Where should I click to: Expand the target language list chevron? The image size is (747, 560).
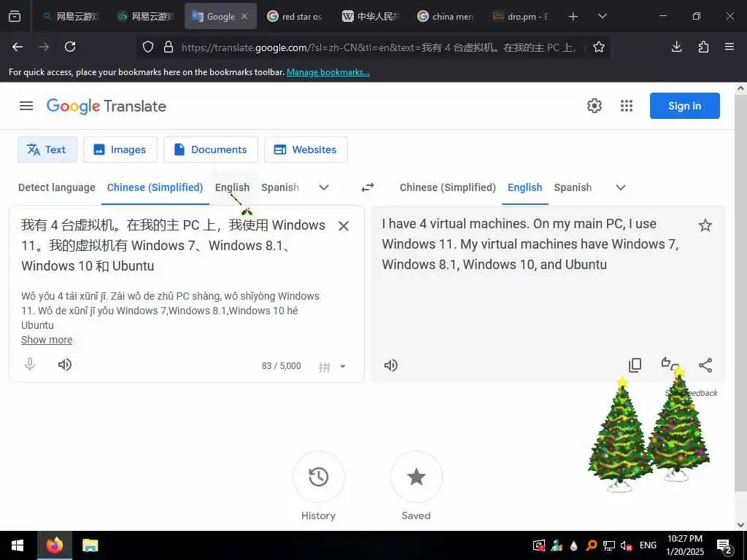point(621,187)
